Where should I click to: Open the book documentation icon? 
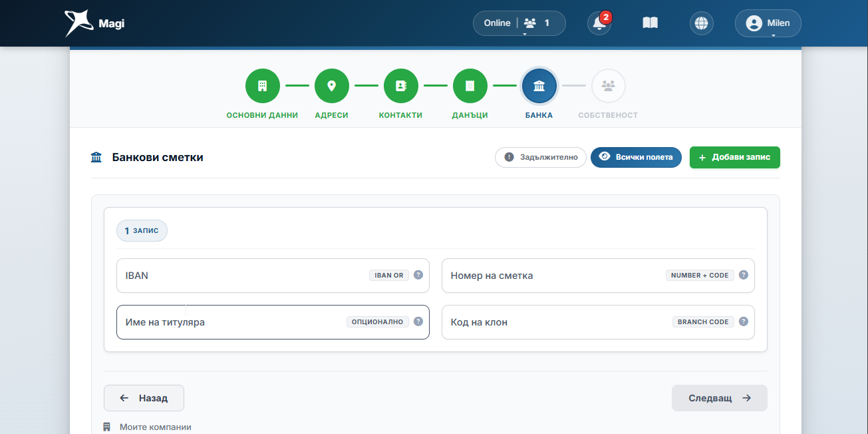(x=650, y=23)
